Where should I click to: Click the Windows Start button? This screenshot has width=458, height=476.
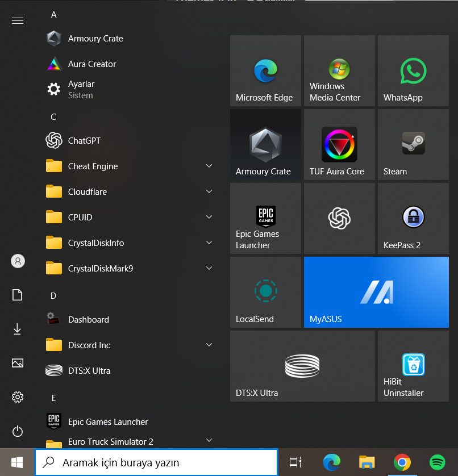click(x=17, y=462)
